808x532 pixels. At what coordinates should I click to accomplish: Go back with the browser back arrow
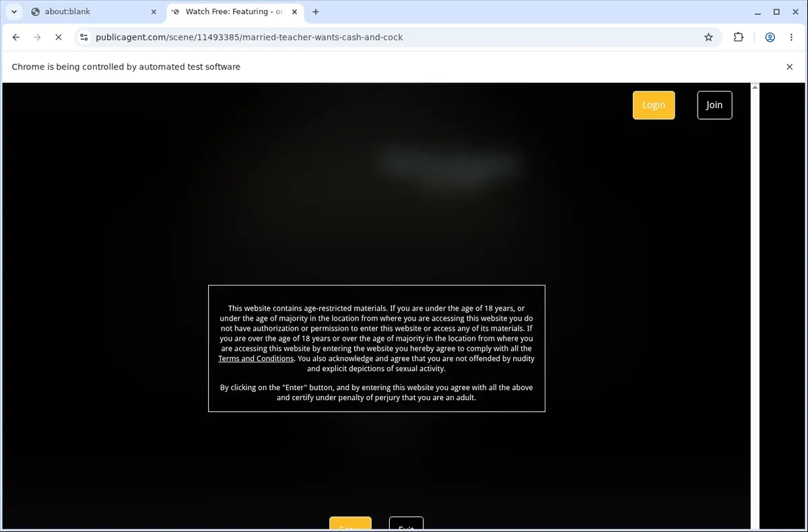pyautogui.click(x=16, y=37)
